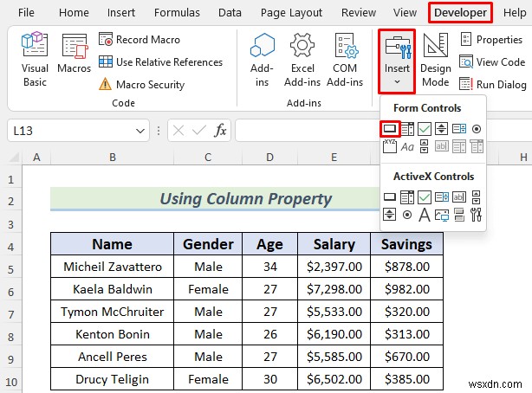Insert a Form Controls Check Box
The width and height of the screenshot is (532, 393).
click(x=425, y=129)
